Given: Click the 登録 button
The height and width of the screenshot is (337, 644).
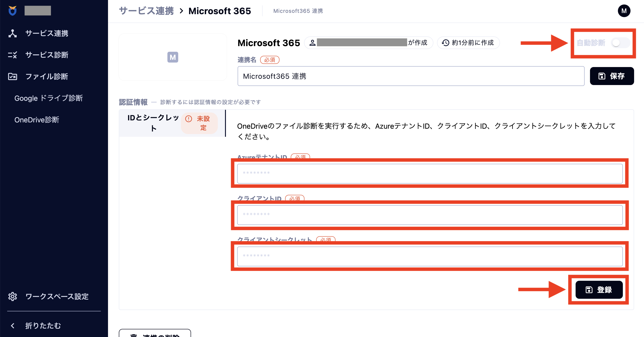Looking at the screenshot, I should click(x=599, y=290).
